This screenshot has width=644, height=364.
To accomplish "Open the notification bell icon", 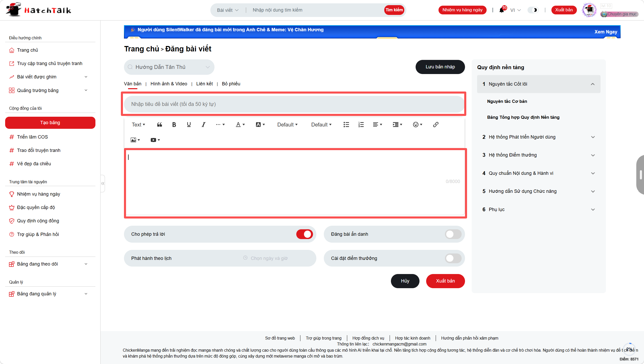I will click(x=502, y=10).
